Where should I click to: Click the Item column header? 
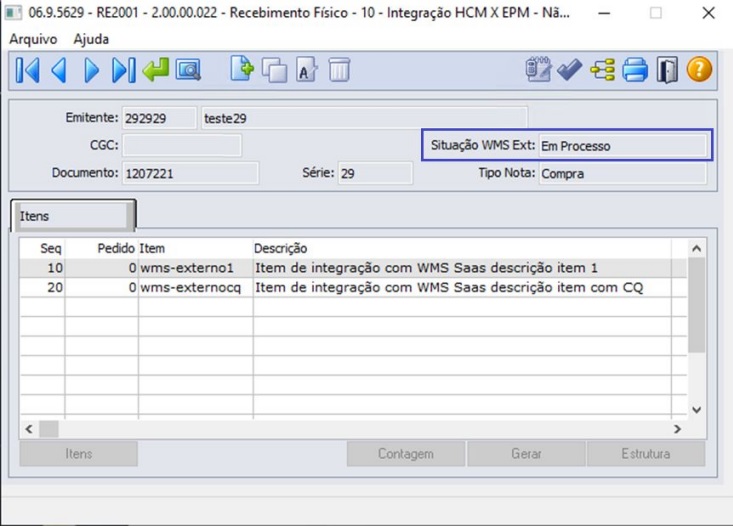click(x=195, y=248)
